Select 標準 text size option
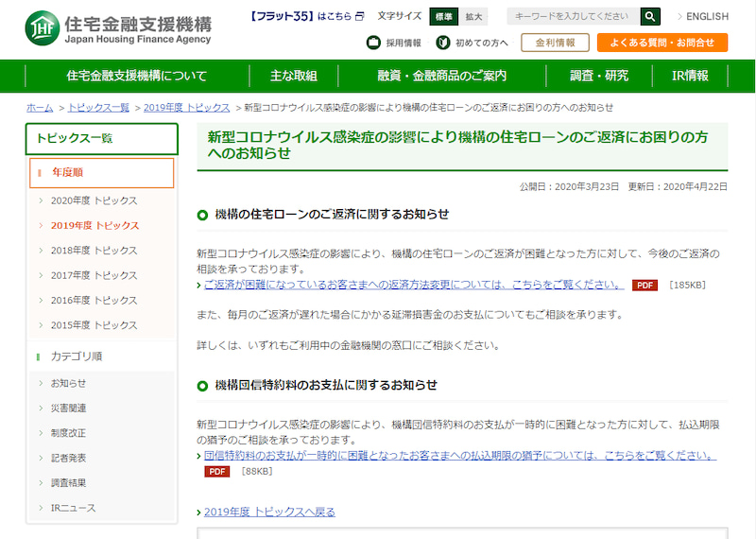The width and height of the screenshot is (756, 539). (x=442, y=16)
